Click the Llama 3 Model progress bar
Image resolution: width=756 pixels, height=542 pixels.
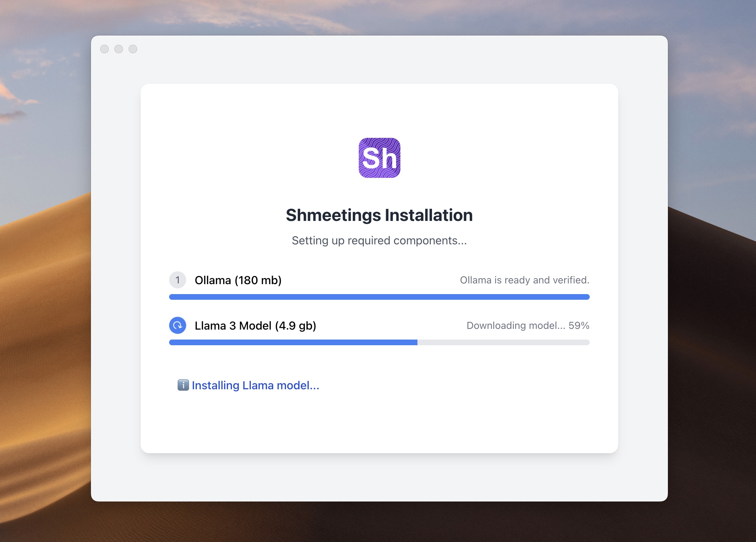point(379,342)
